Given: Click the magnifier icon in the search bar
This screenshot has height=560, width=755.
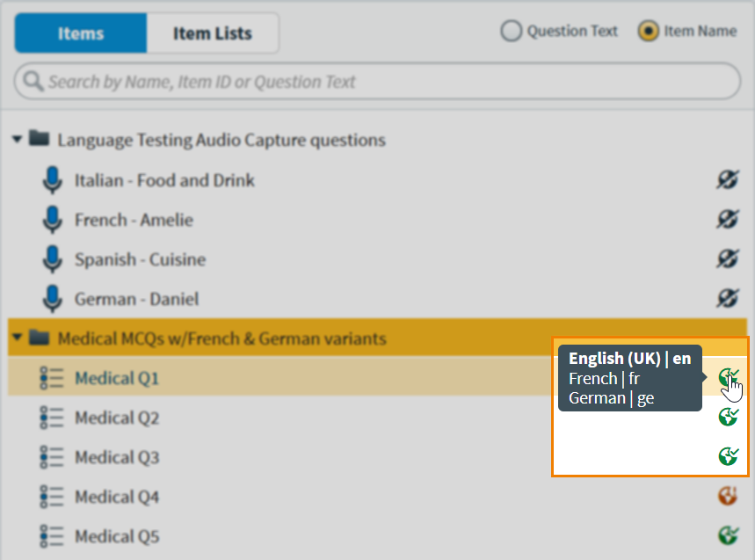Looking at the screenshot, I should [x=34, y=82].
